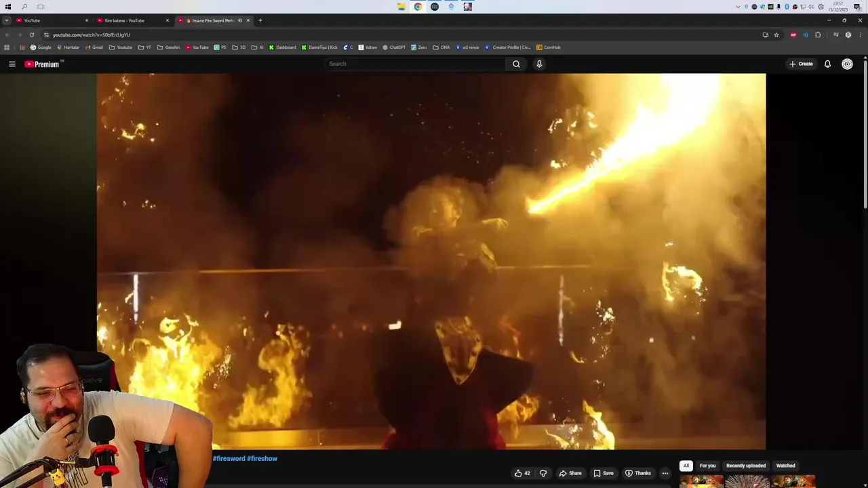Open the Chrome profile avatar
The height and width of the screenshot is (488, 868).
click(x=848, y=35)
